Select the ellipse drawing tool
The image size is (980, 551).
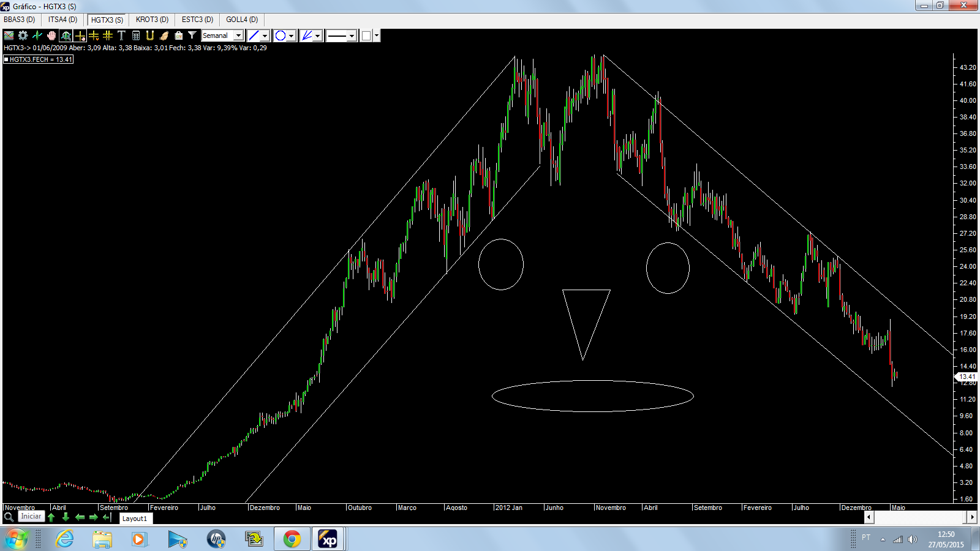[x=281, y=36]
